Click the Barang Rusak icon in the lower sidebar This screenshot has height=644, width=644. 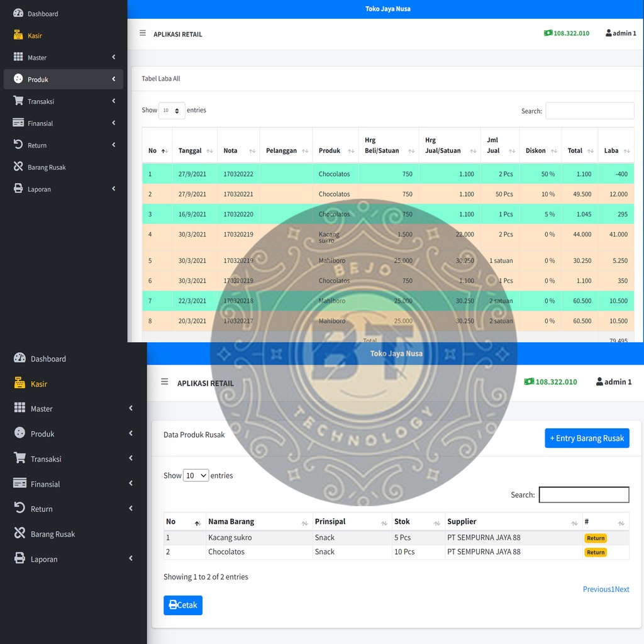tap(20, 534)
